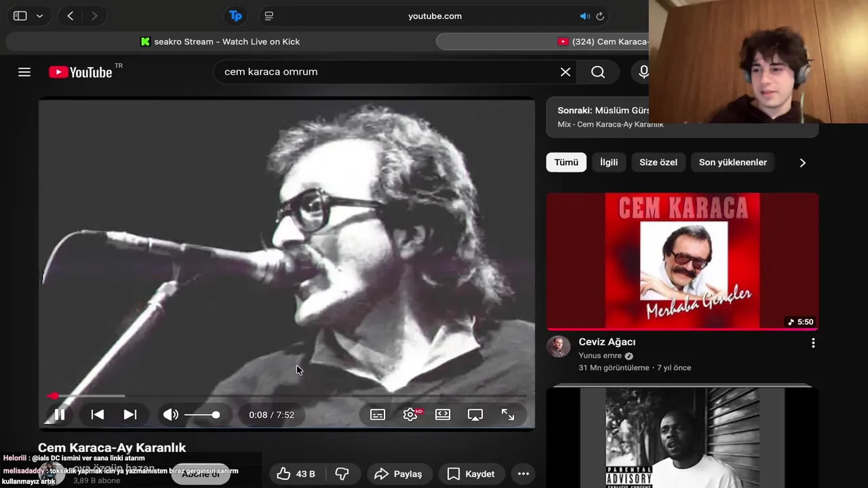Click the youtube.com address field
Image resolution: width=868 pixels, height=488 pixels.
[x=435, y=16]
